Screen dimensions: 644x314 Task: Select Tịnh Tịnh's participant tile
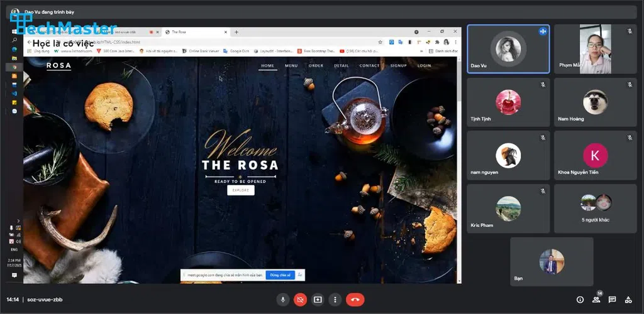pos(508,102)
